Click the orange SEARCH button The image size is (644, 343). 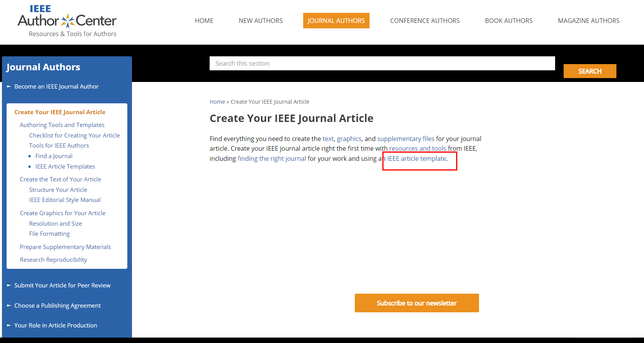[590, 71]
